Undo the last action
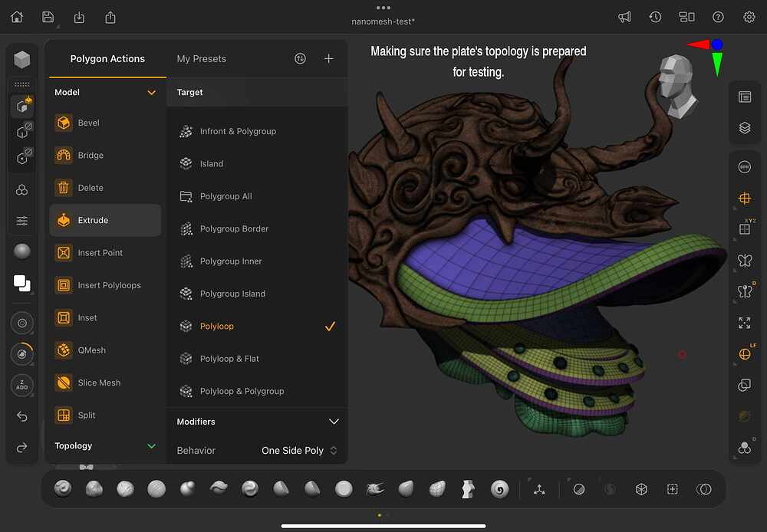Viewport: 767px width, 532px height. [x=22, y=416]
